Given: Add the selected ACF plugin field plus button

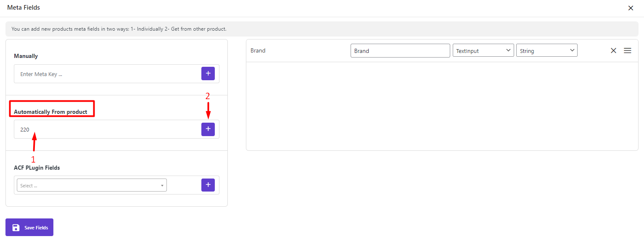Looking at the screenshot, I should [x=208, y=185].
